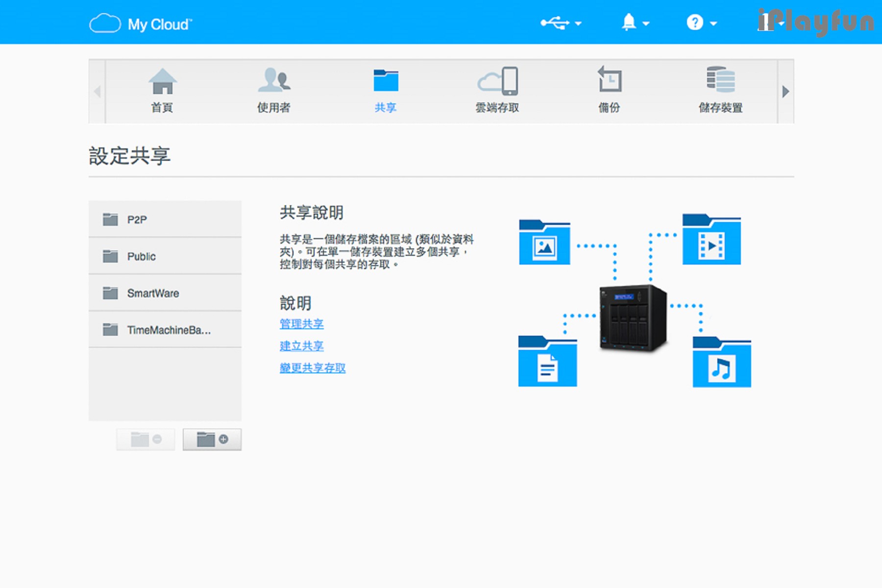Click the add share folder button
882x588 pixels.
pyautogui.click(x=212, y=440)
